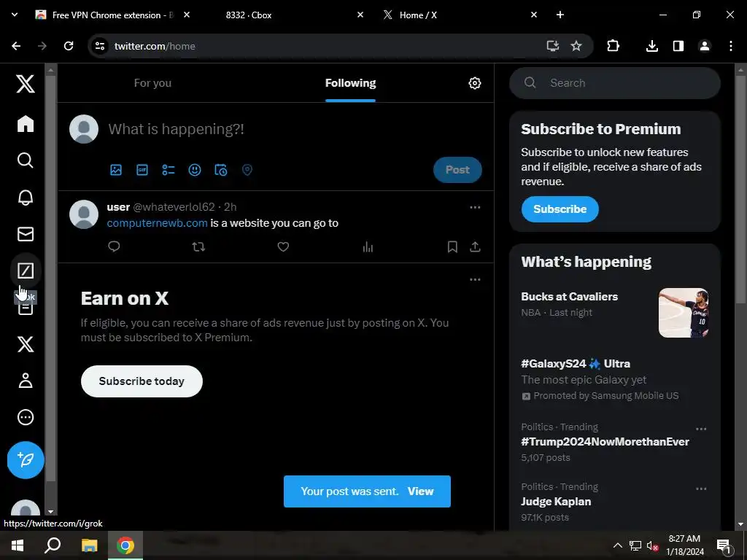This screenshot has width=747, height=560.
Task: Repost whateverlol62's post
Action: [x=198, y=246]
